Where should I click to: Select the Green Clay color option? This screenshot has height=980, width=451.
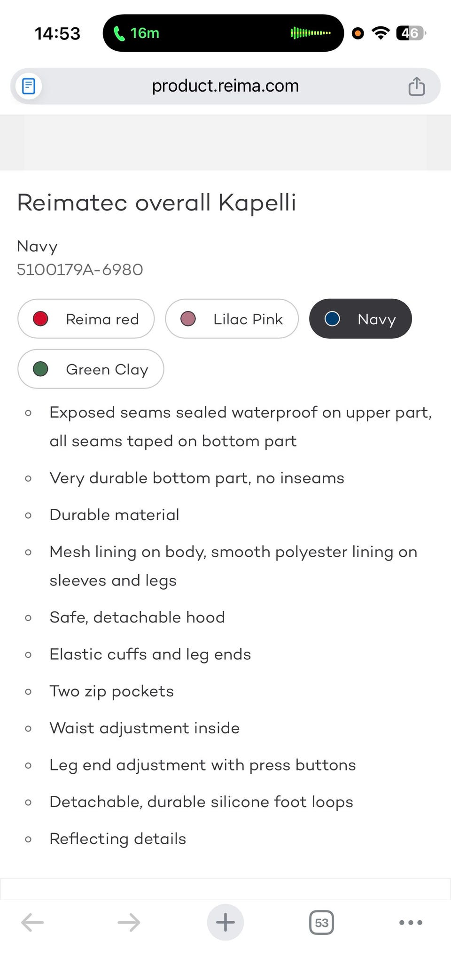91,369
